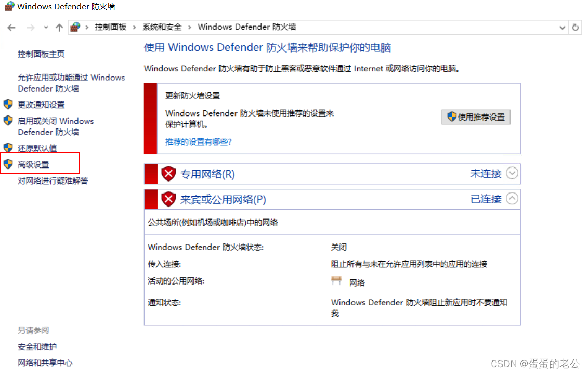
Task: Click red X shield beside 来宾或公用网络(P)
Action: point(168,199)
